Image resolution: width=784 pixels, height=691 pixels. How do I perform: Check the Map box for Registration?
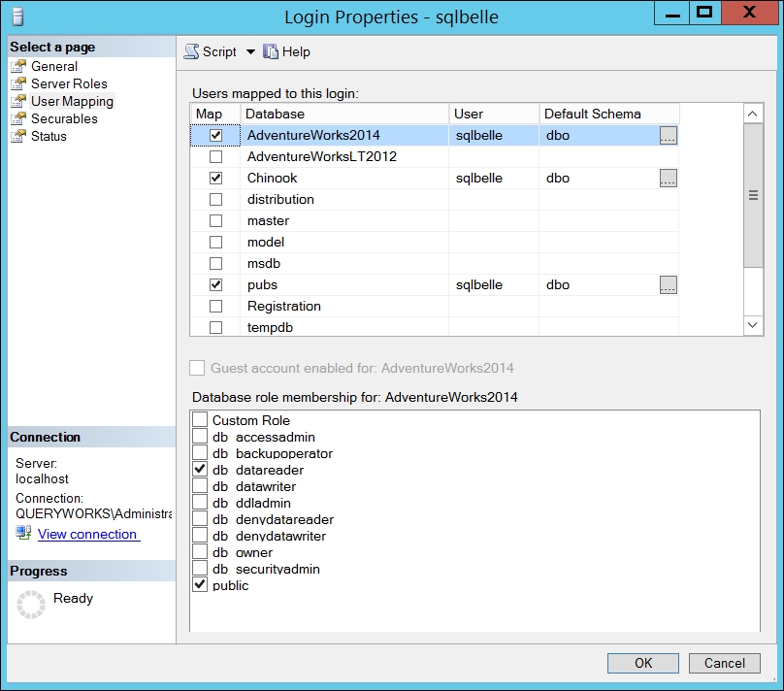[215, 306]
